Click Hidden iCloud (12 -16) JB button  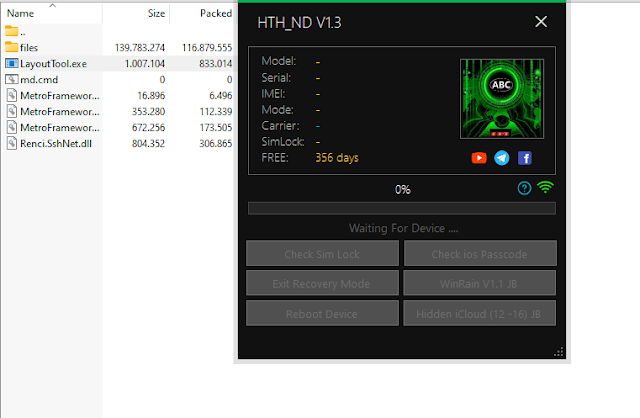(480, 314)
